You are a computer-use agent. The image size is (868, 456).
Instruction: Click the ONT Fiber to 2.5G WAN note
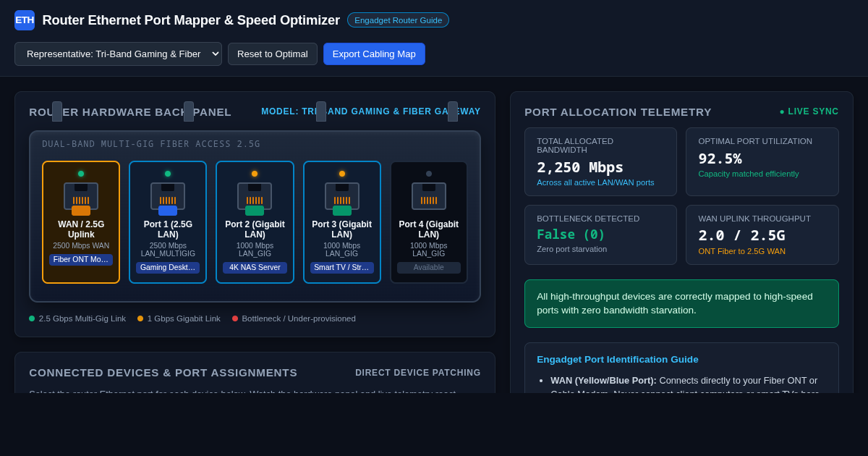(x=741, y=251)
